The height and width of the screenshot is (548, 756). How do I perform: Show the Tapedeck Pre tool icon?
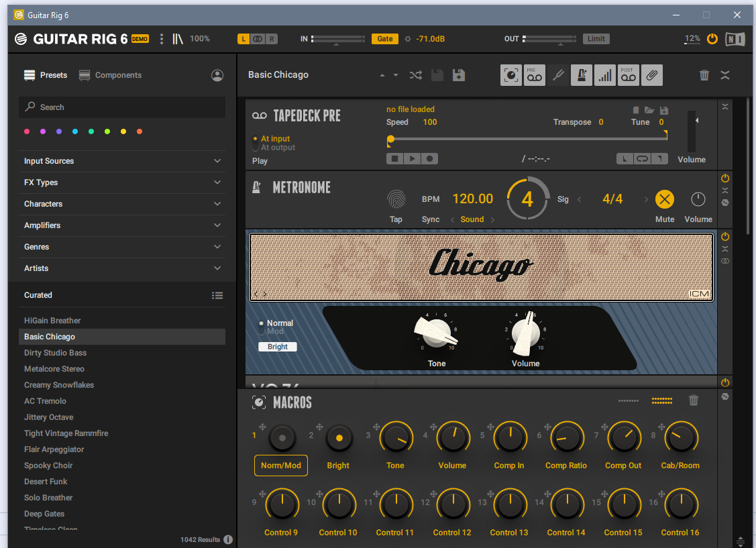point(534,75)
